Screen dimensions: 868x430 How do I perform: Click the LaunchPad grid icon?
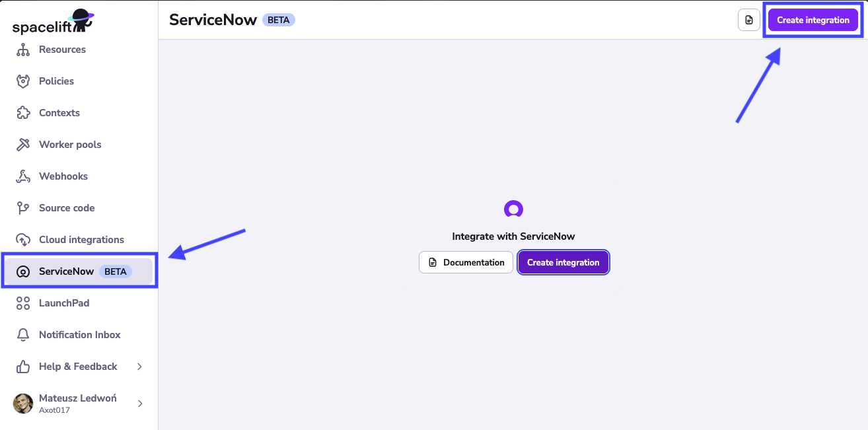coord(23,303)
